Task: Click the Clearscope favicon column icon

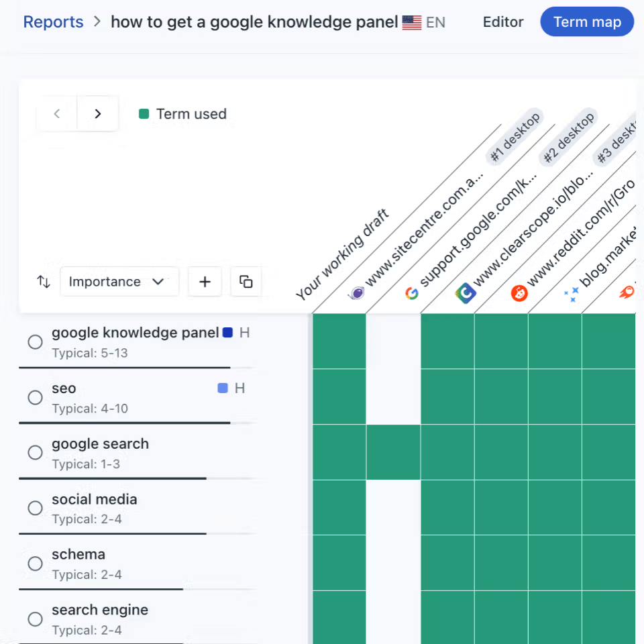Action: 466,292
